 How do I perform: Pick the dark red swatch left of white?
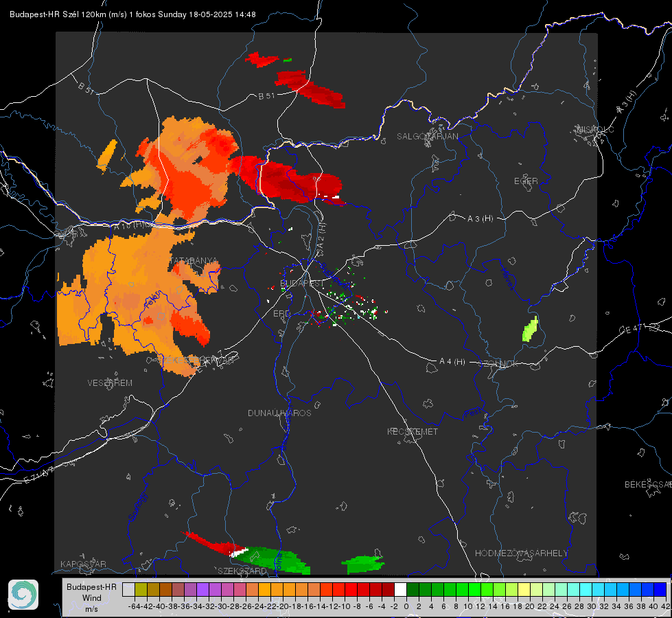tap(388, 589)
